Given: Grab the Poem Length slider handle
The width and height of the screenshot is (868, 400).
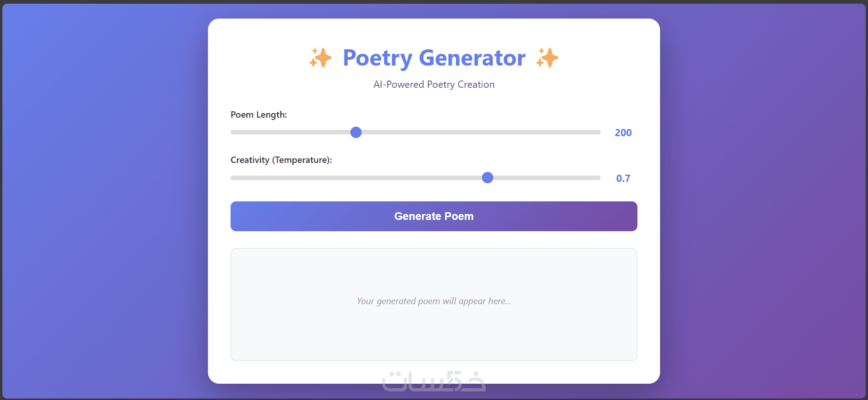Looking at the screenshot, I should pyautogui.click(x=356, y=132).
